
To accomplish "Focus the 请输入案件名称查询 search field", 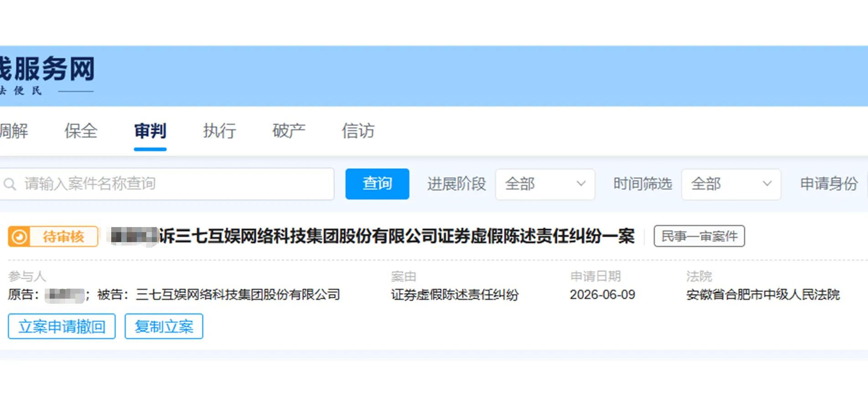I will [x=167, y=184].
